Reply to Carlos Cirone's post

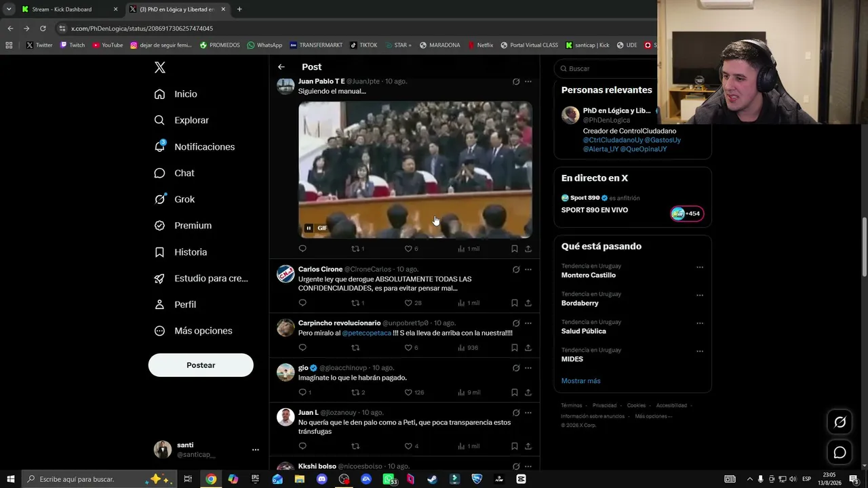tap(302, 303)
